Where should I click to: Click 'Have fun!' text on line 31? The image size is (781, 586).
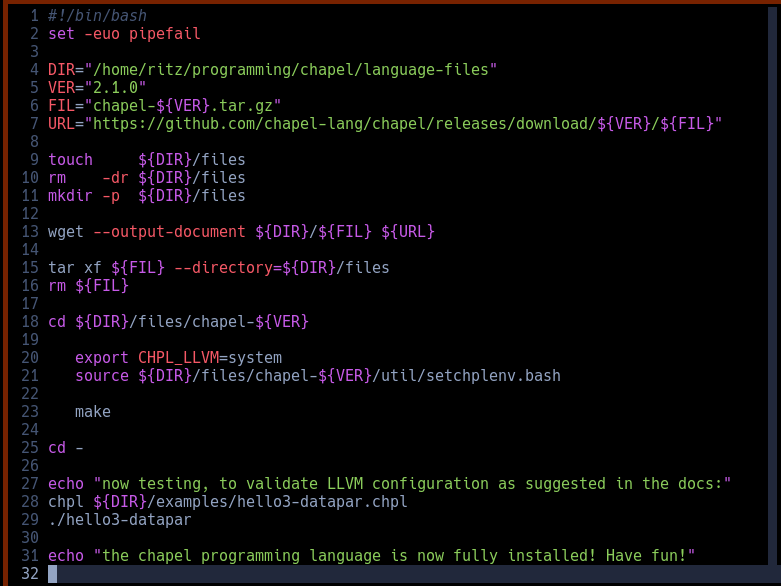(x=646, y=555)
